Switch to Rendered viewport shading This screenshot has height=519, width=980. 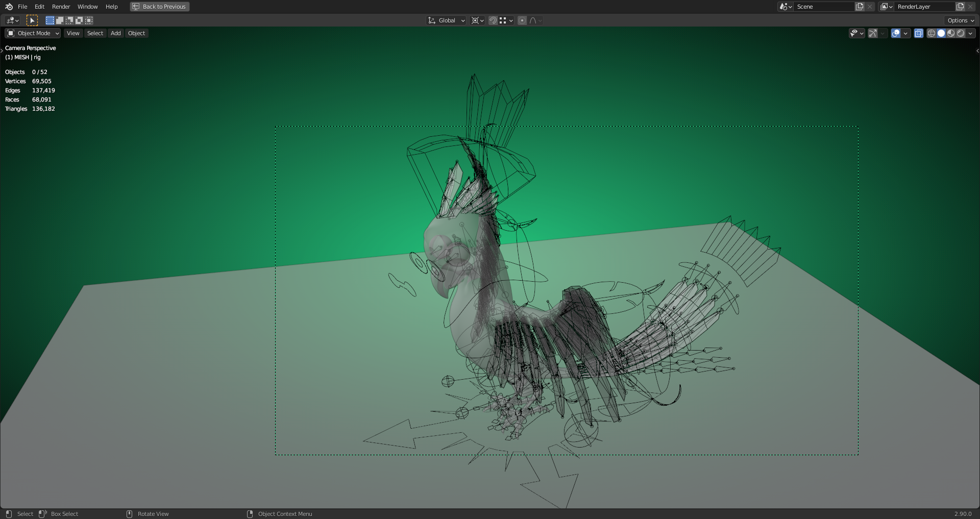(961, 33)
